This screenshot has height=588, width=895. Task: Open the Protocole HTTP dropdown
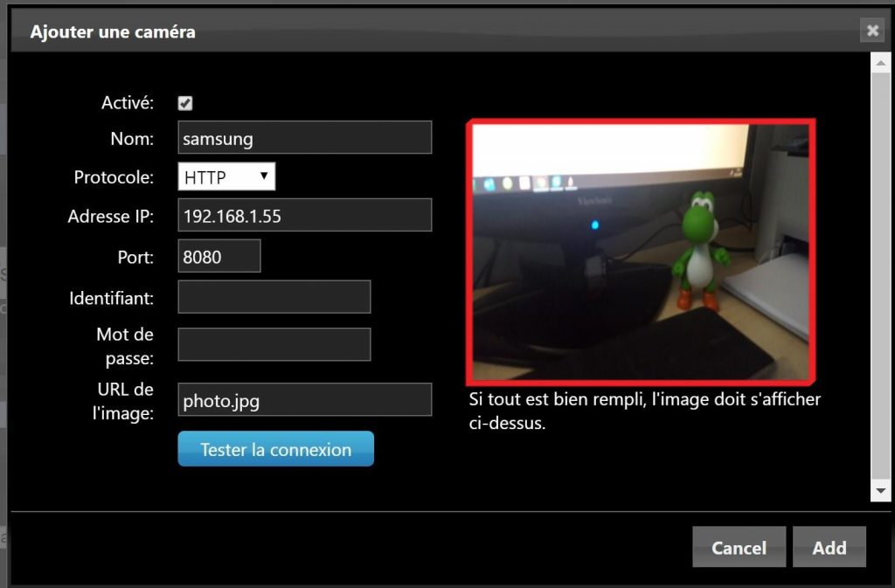pos(226,177)
